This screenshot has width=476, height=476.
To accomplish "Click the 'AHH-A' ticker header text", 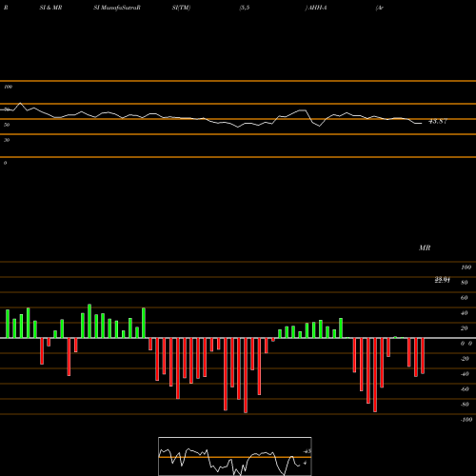I will click(317, 8).
